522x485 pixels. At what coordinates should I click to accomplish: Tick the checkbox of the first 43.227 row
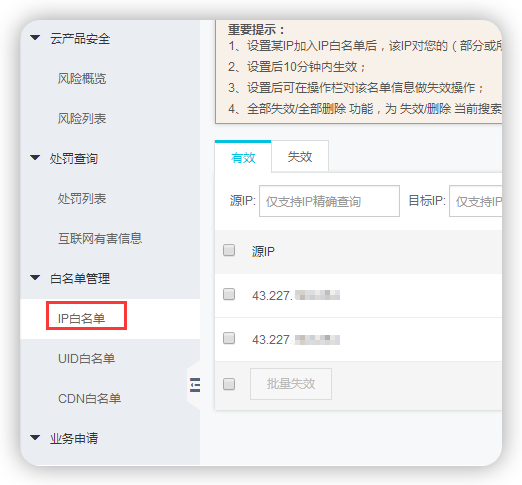(x=229, y=294)
